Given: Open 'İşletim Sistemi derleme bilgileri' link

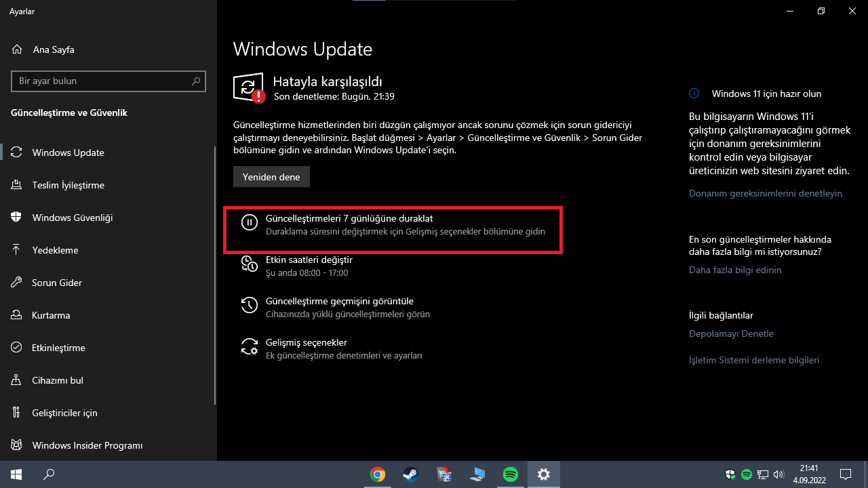Looking at the screenshot, I should click(754, 360).
